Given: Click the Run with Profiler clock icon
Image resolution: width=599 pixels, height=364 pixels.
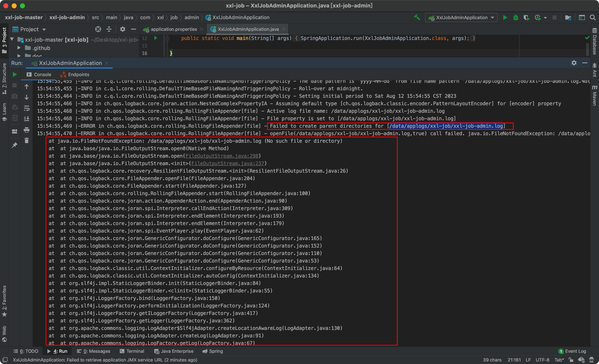Looking at the screenshot, I should tap(537, 17).
